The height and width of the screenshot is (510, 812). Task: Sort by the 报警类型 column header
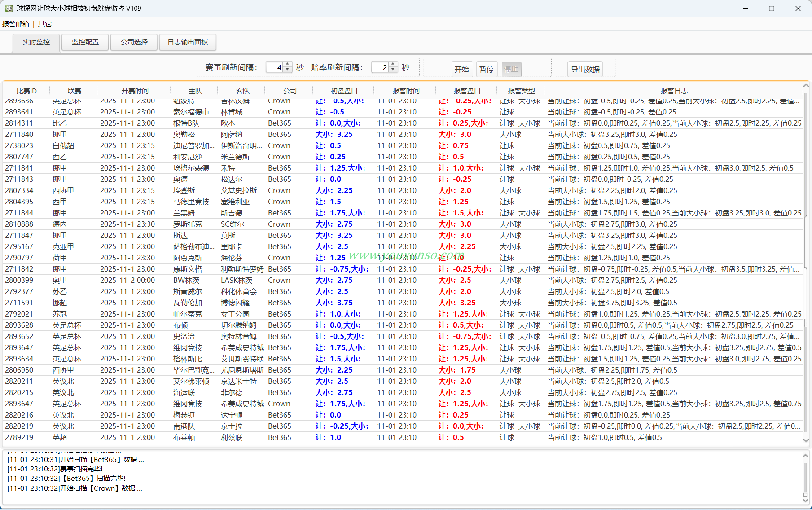pyautogui.click(x=521, y=91)
